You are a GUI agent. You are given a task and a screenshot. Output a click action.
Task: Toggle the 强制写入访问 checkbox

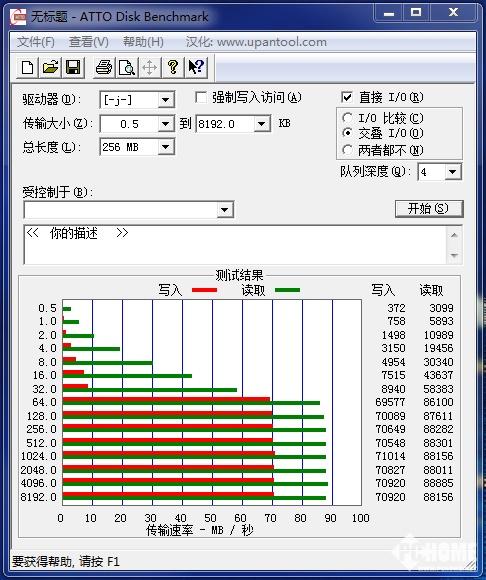(x=201, y=98)
